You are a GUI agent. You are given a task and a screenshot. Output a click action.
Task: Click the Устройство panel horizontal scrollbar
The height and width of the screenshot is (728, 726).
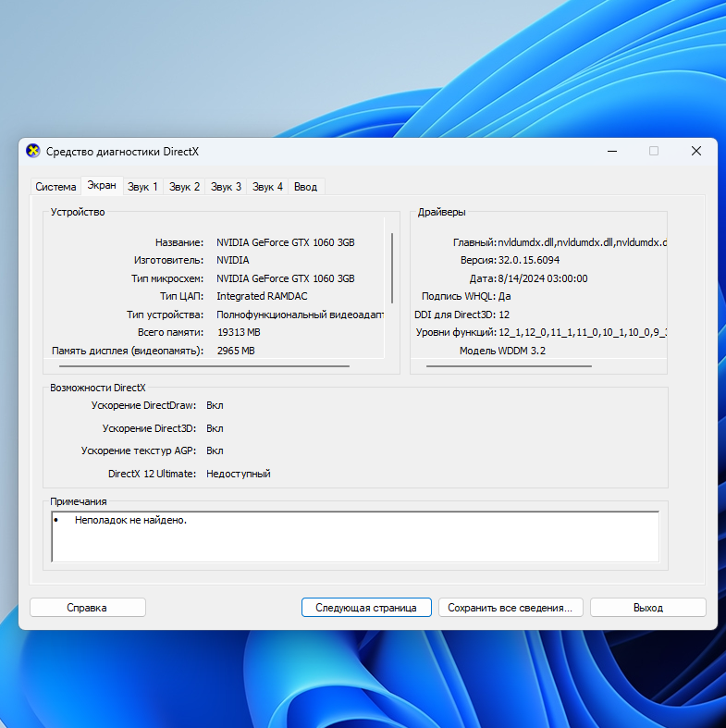tap(204, 366)
